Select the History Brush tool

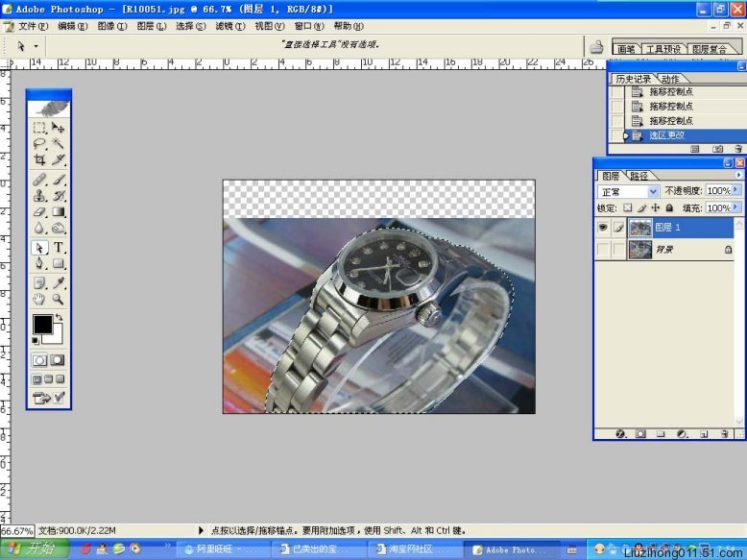pyautogui.click(x=59, y=195)
